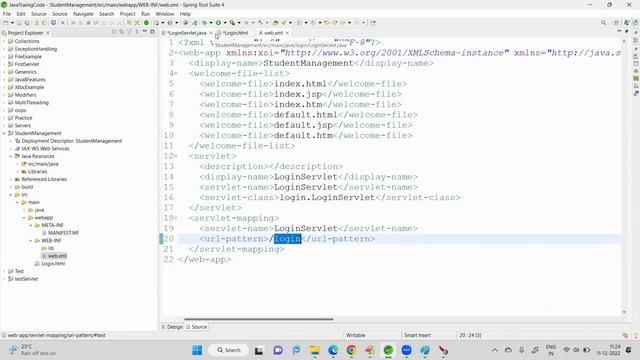This screenshot has width=640, height=360.
Task: Click on the servlet-class value login.LoginServlet
Action: (327, 198)
